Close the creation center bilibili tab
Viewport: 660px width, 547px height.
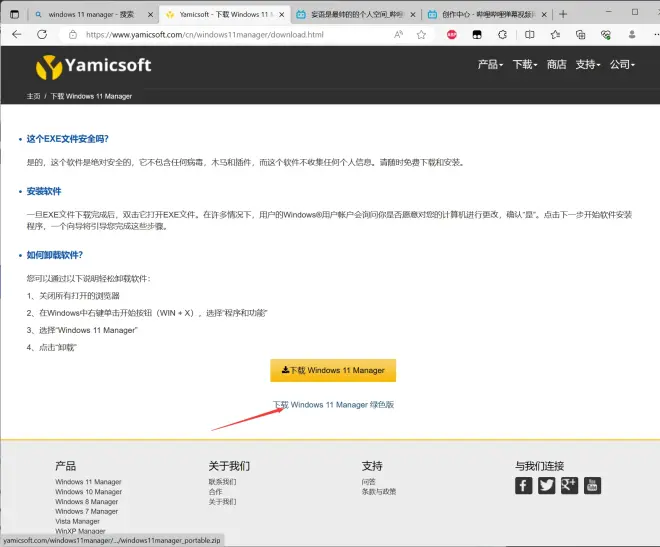[544, 15]
